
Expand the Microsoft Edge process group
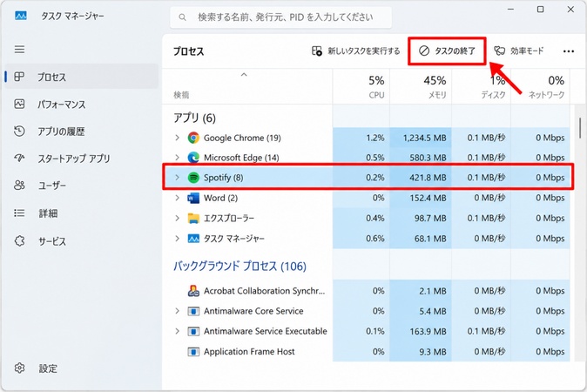[x=177, y=158]
